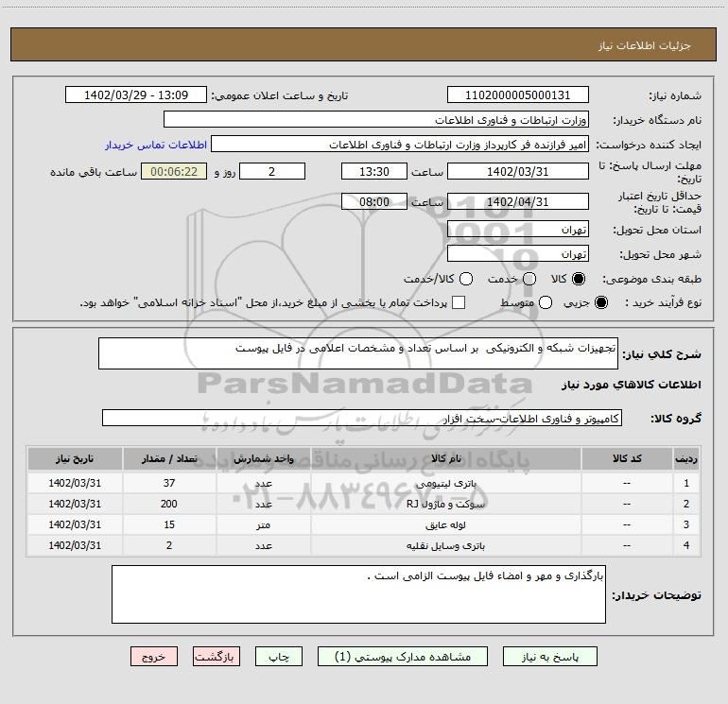Click the validity time field 08:00
This screenshot has width=728, height=704.
374,202
